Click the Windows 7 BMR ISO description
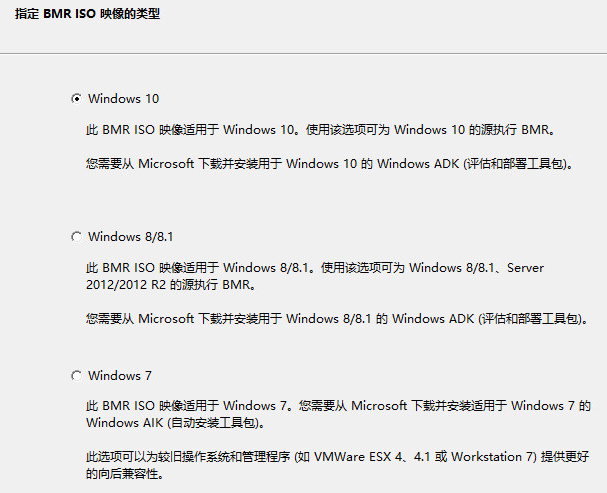 (x=340, y=415)
